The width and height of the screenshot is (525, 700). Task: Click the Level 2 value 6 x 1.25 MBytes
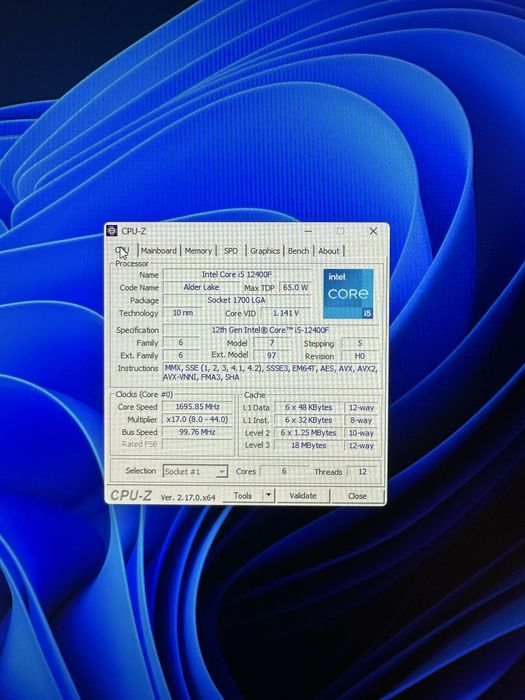tap(308, 433)
